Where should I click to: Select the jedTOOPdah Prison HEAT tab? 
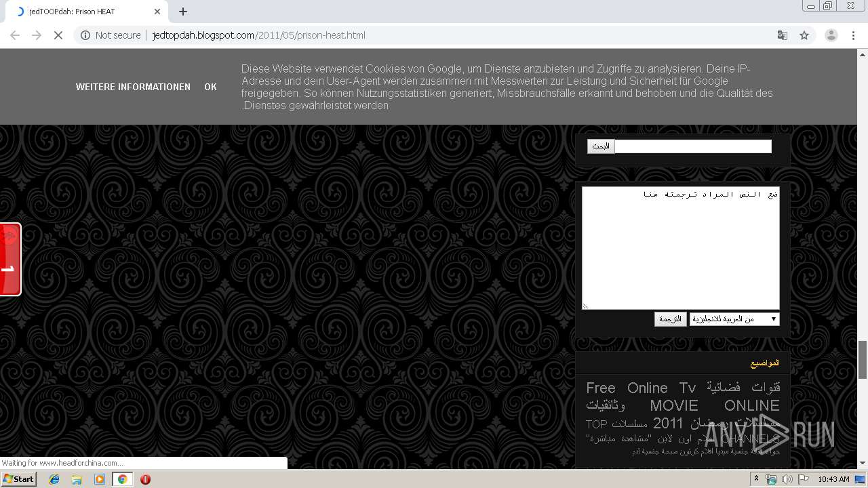[86, 12]
